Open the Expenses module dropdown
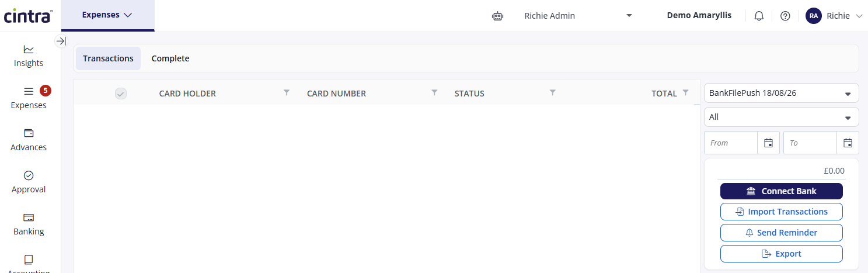This screenshot has width=868, height=273. [107, 15]
